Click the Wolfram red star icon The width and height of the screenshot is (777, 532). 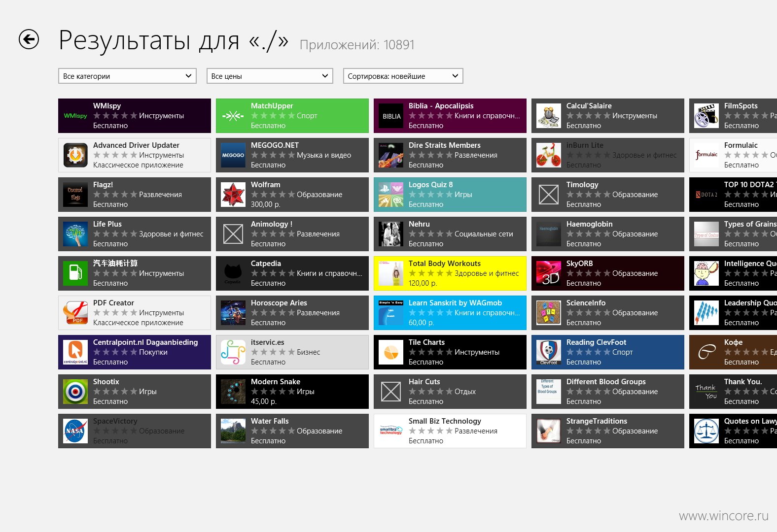[x=233, y=195]
